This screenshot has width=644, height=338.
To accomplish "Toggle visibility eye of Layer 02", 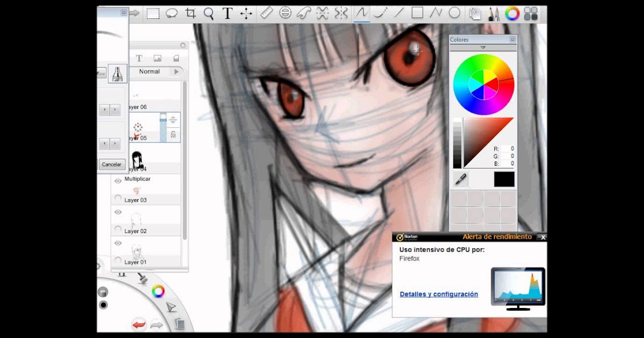I will [118, 212].
